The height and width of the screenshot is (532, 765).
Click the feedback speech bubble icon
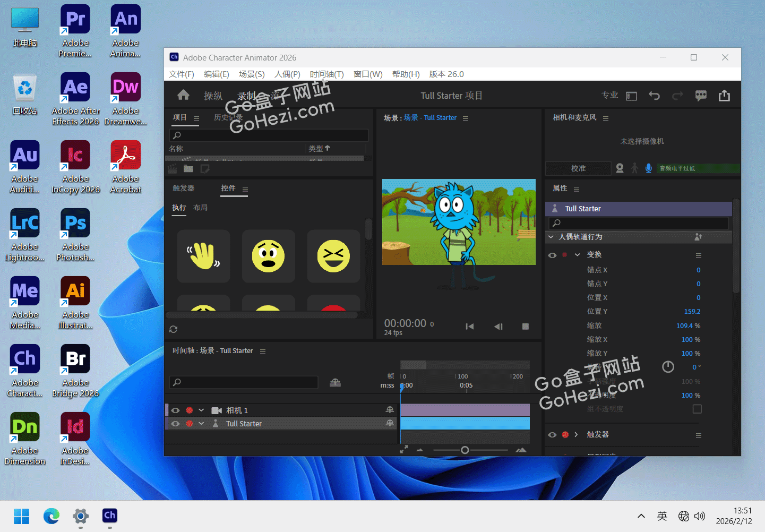coord(701,96)
